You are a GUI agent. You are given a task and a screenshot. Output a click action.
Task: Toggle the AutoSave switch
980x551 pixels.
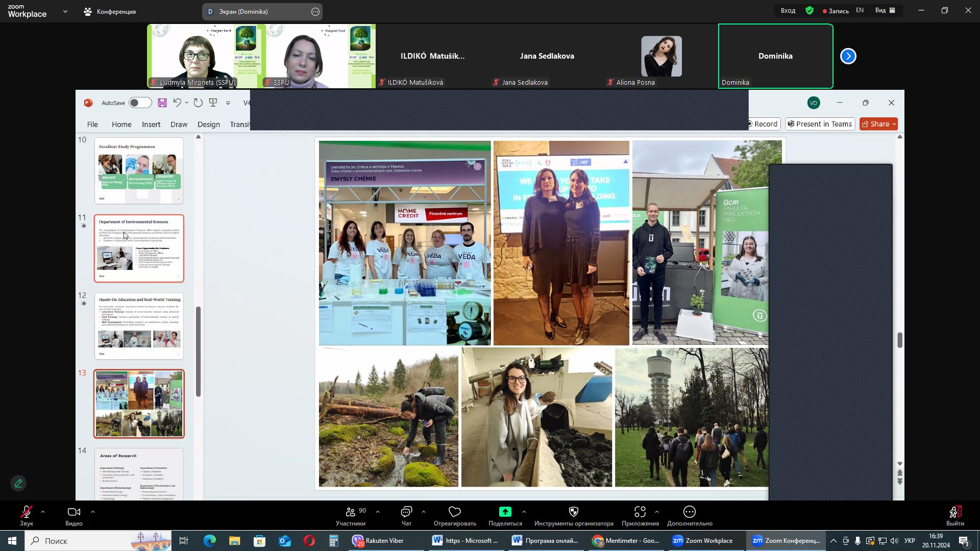[x=140, y=103]
